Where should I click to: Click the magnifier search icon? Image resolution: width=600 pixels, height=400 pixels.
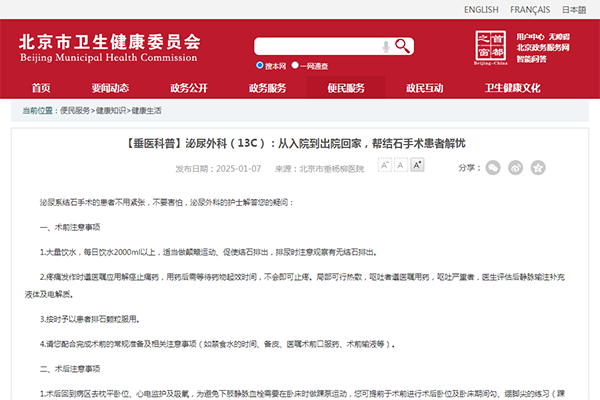tap(403, 45)
